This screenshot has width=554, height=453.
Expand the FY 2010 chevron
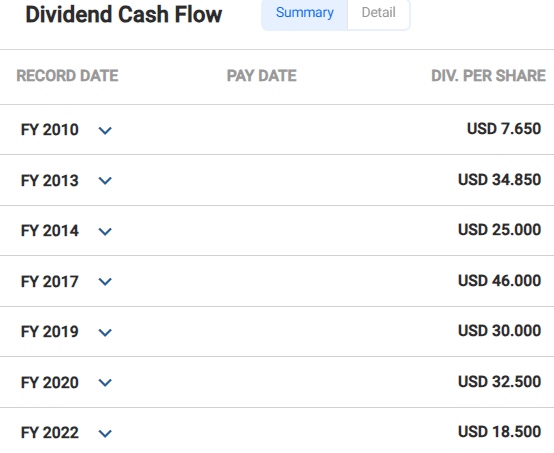click(x=105, y=130)
